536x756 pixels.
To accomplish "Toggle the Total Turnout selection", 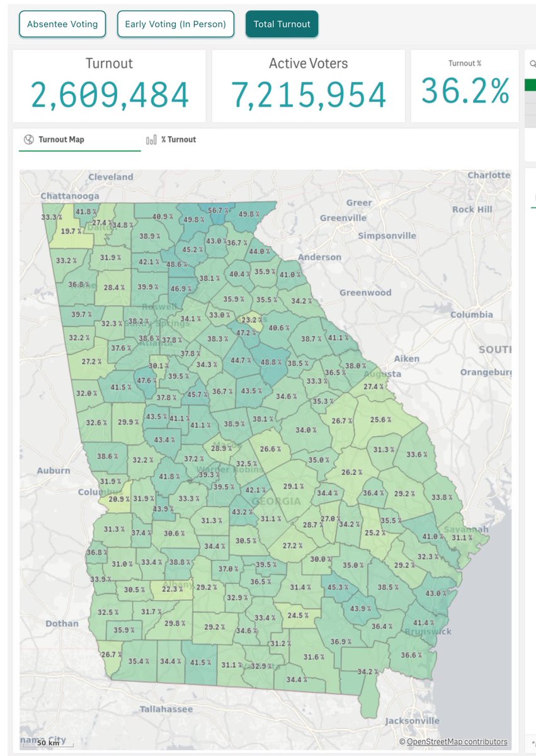I will tap(282, 23).
